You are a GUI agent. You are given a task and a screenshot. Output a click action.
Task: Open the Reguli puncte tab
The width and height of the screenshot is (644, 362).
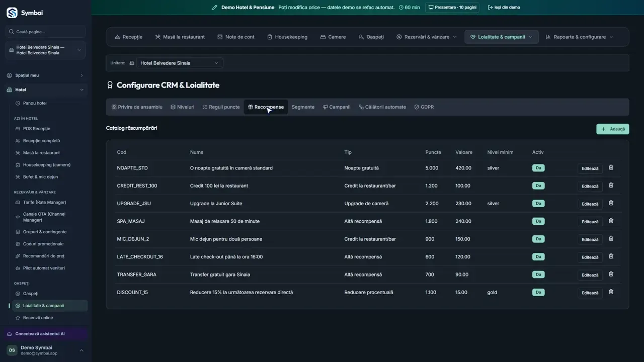click(221, 107)
